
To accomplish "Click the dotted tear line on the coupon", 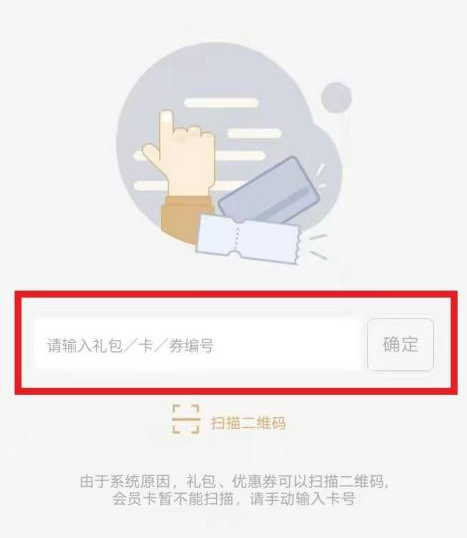I will tap(237, 238).
